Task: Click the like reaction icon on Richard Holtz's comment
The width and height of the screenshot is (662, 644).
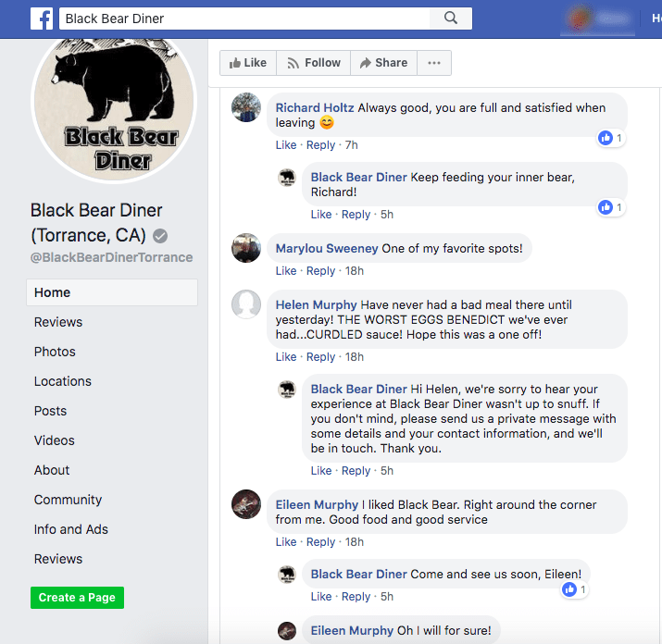Action: 606,138
